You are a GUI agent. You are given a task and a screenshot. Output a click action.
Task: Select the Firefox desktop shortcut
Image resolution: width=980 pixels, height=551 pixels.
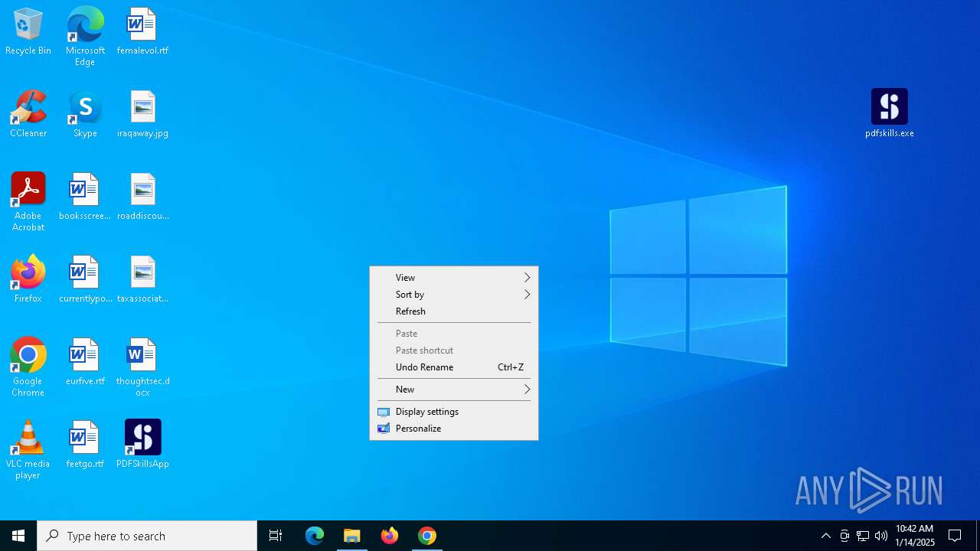(28, 280)
